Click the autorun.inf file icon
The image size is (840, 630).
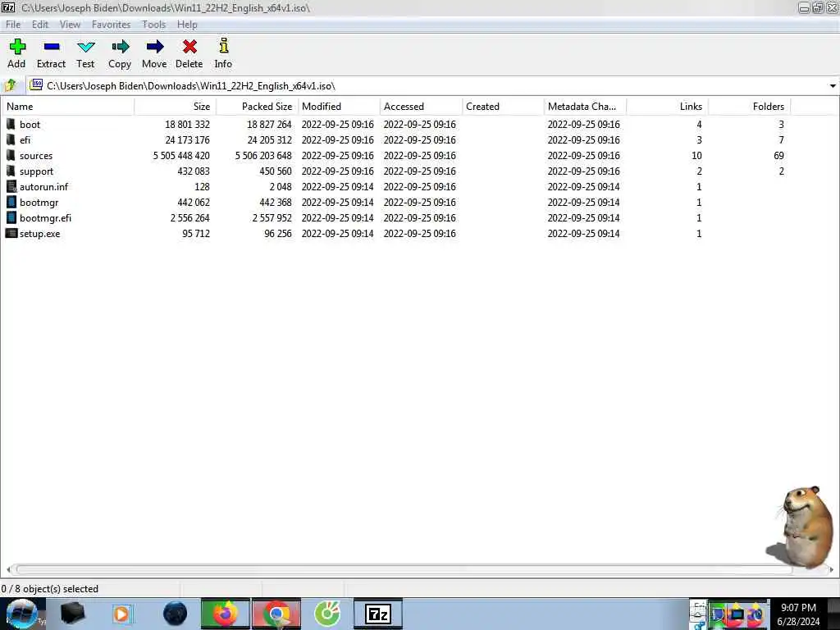(x=11, y=186)
